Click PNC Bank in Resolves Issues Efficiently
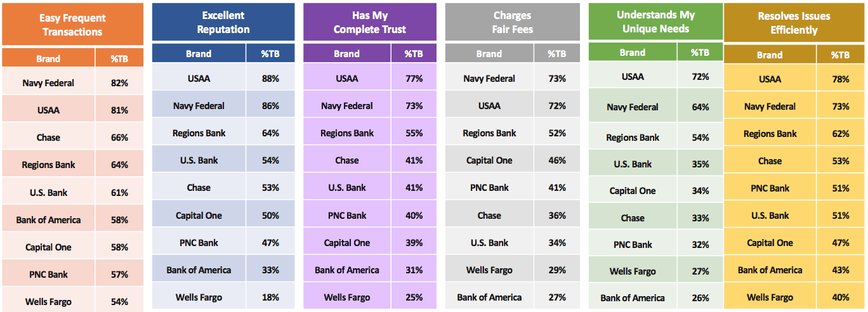Image resolution: width=868 pixels, height=312 pixels. (x=770, y=188)
